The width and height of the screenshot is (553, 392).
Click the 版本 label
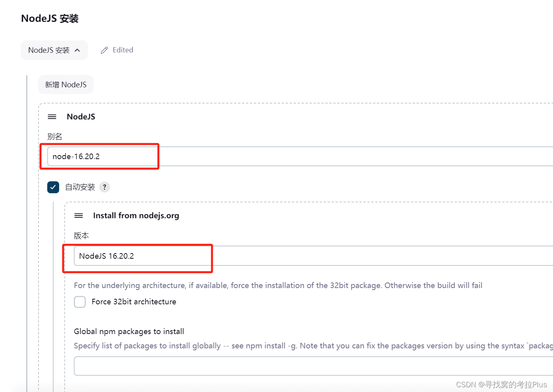(81, 236)
